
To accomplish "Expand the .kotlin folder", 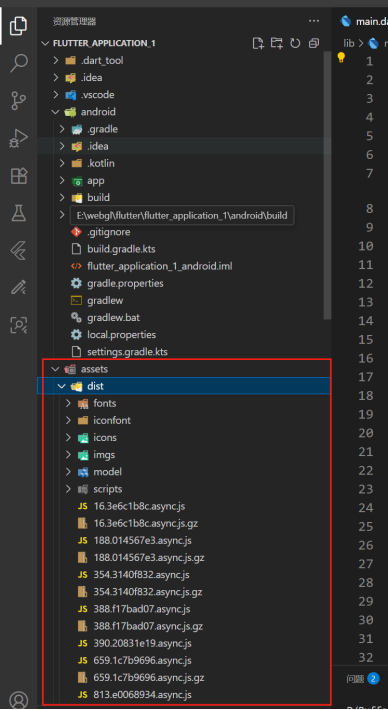I will (x=62, y=163).
